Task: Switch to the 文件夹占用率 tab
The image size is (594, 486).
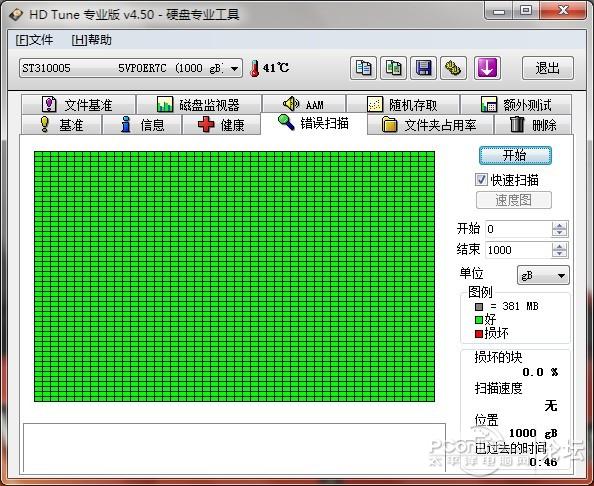Action: click(430, 125)
